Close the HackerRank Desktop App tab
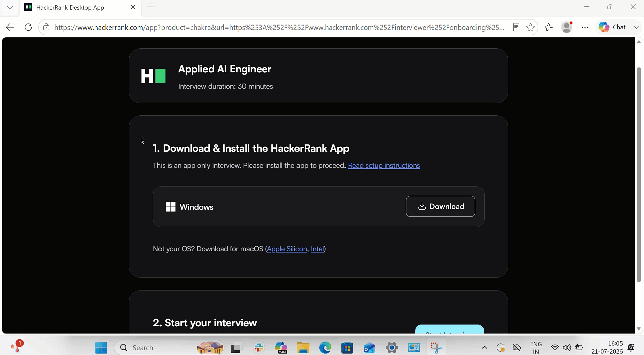The image size is (644, 355). pyautogui.click(x=133, y=7)
